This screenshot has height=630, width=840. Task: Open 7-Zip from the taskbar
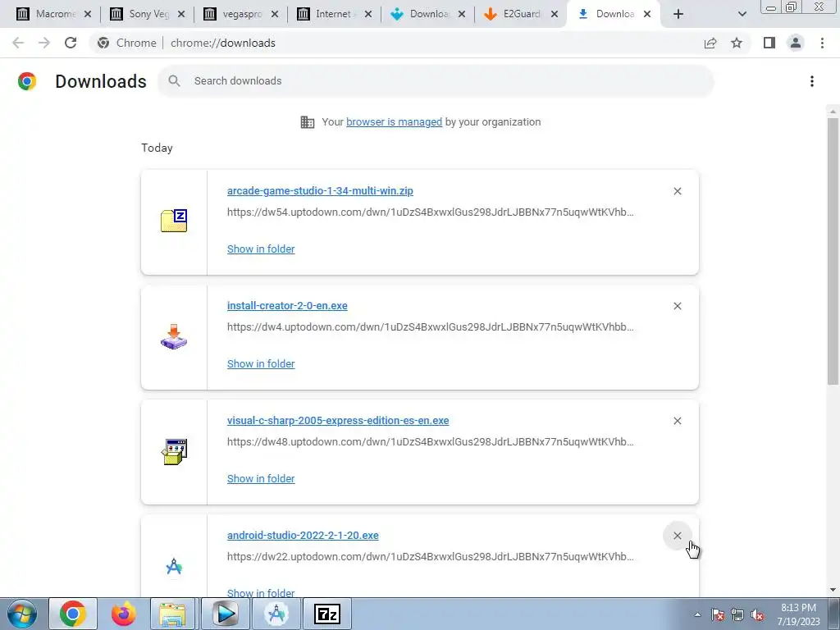coord(327,614)
